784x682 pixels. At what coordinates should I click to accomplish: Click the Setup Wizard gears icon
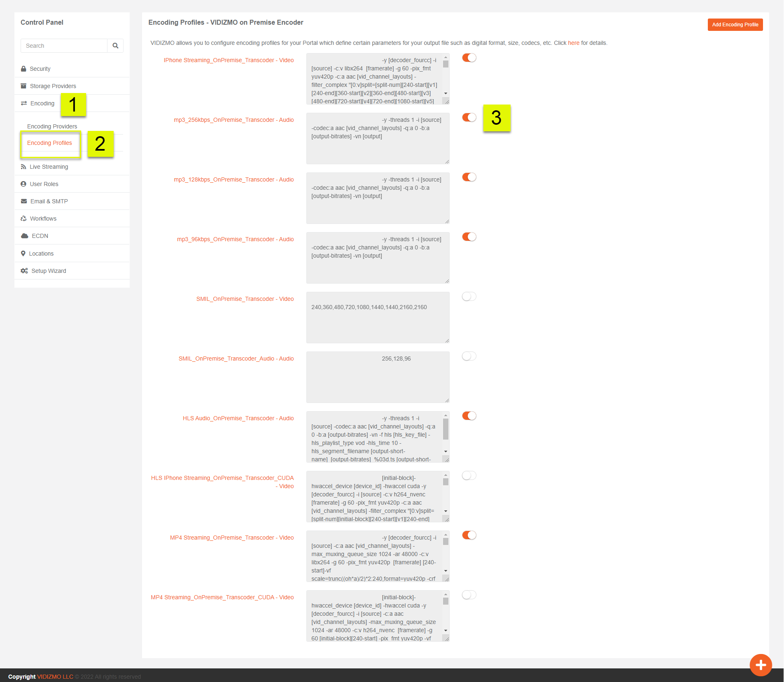tap(24, 271)
